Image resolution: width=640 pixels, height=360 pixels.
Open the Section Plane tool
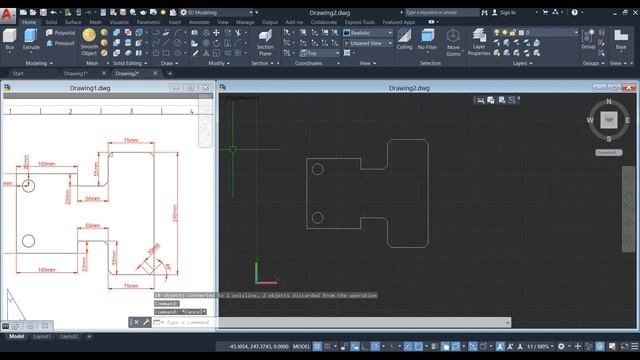pyautogui.click(x=265, y=42)
